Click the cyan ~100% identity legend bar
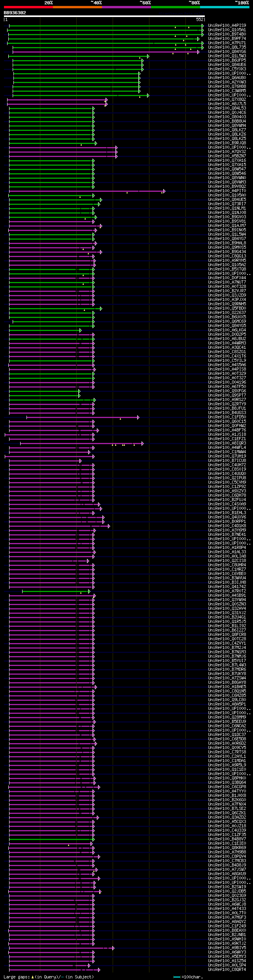The width and height of the screenshot is (253, 980). coord(224,7)
